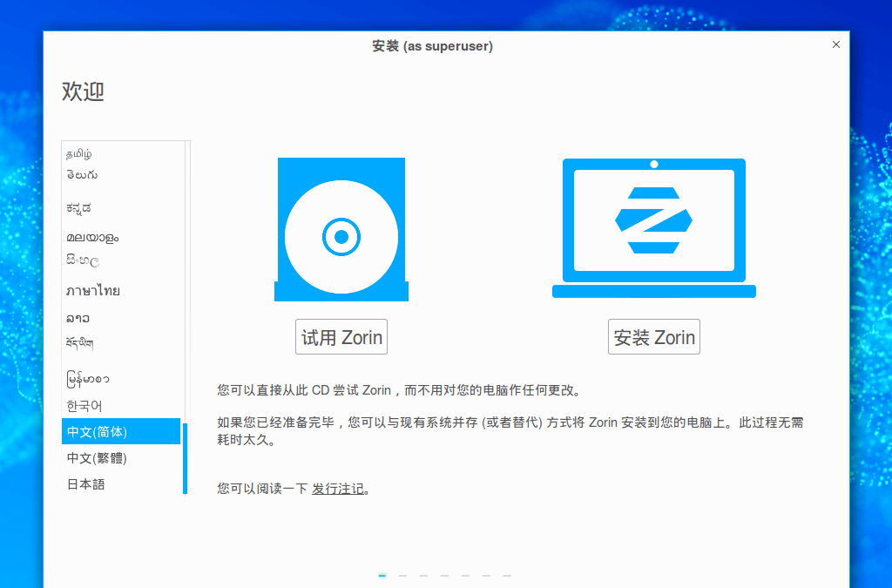Click the 安装 Zorin button

click(x=653, y=336)
